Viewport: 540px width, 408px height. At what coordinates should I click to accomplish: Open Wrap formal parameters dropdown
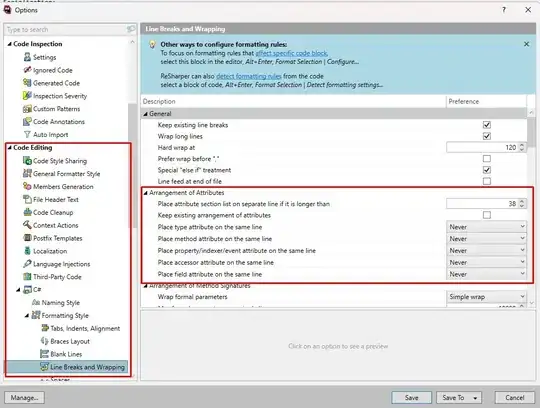[486, 296]
